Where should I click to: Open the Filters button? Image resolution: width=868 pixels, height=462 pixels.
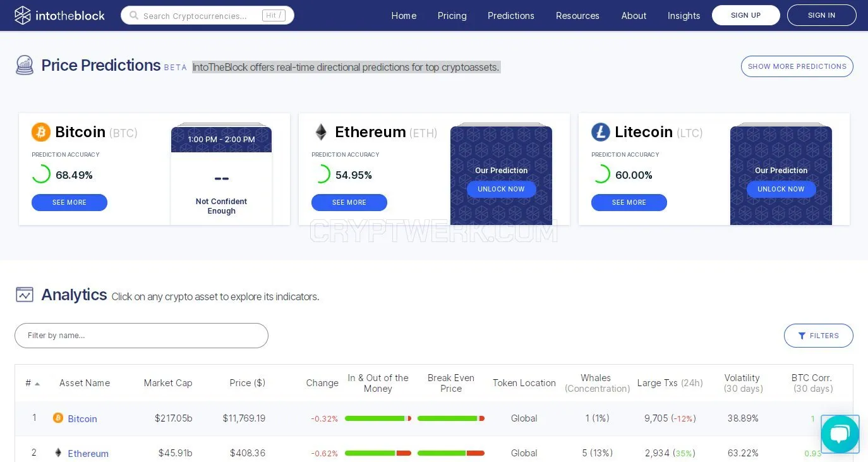819,336
